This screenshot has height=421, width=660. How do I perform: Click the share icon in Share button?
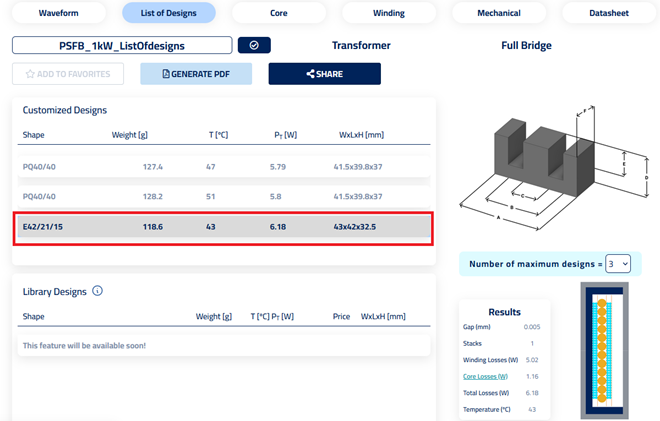[310, 74]
